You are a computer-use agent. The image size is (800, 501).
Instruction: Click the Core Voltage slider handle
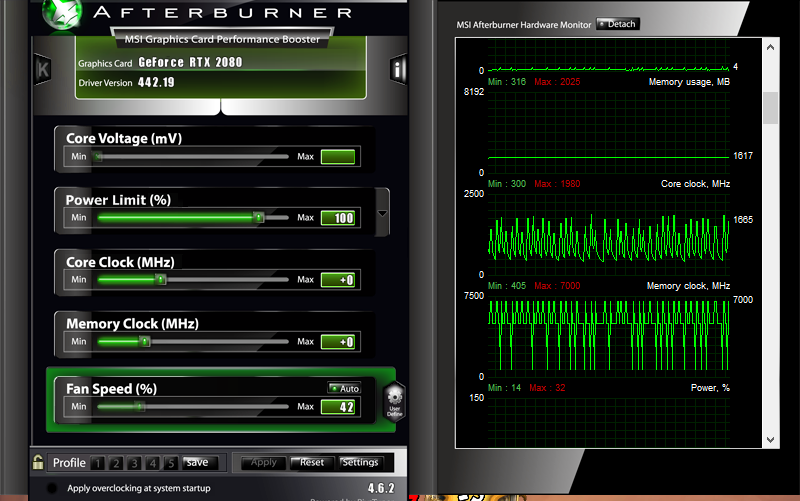[98, 157]
